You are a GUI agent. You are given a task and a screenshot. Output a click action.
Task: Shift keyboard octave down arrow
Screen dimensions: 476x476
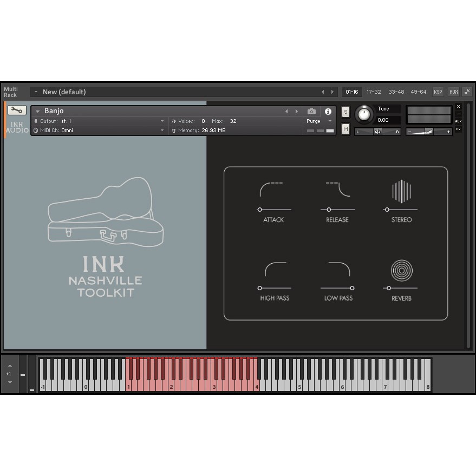(10, 382)
